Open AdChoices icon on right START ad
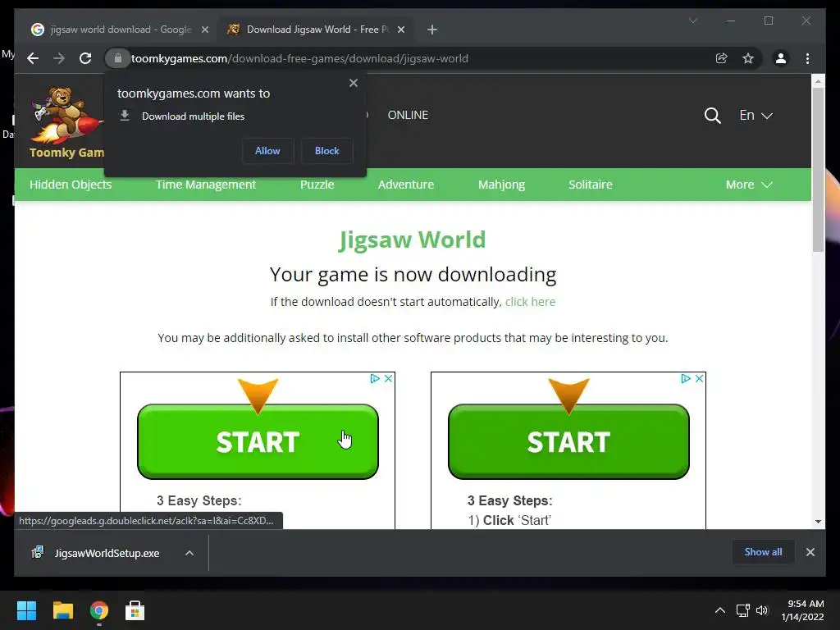The image size is (840, 630). [685, 378]
